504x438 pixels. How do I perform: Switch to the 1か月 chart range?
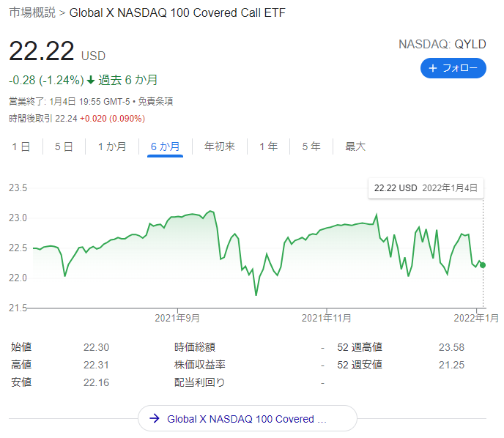[112, 147]
